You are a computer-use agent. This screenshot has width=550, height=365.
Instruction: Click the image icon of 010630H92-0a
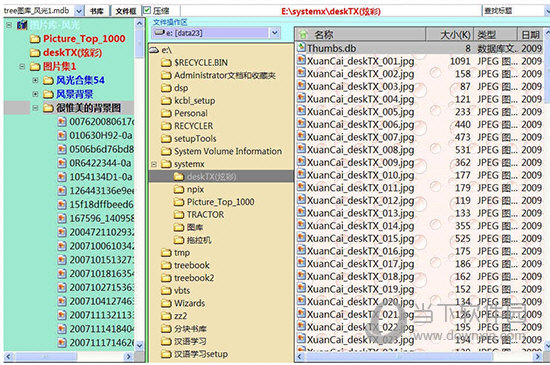[62, 135]
